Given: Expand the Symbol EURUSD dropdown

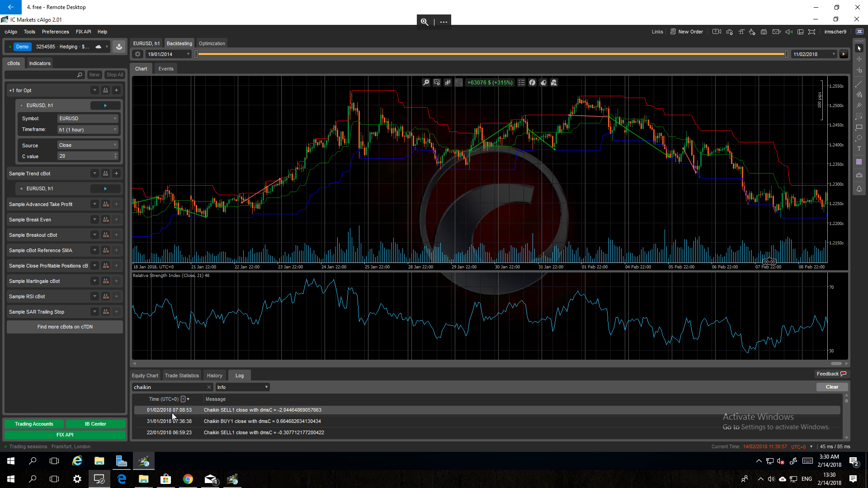Looking at the screenshot, I should click(88, 118).
